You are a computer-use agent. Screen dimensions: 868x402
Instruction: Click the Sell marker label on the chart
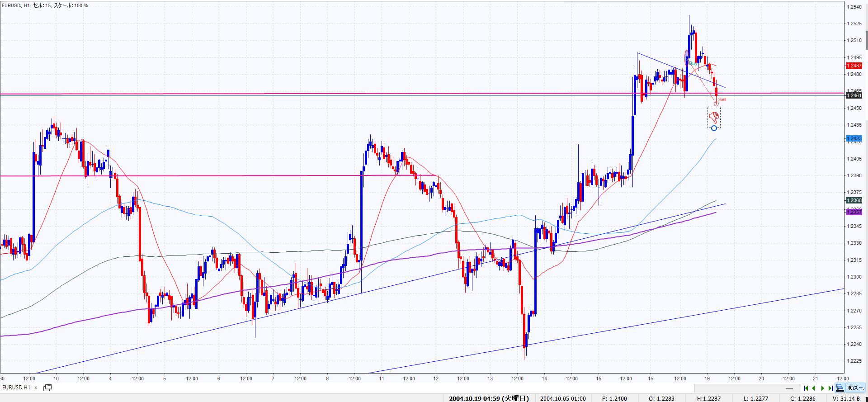tap(722, 99)
